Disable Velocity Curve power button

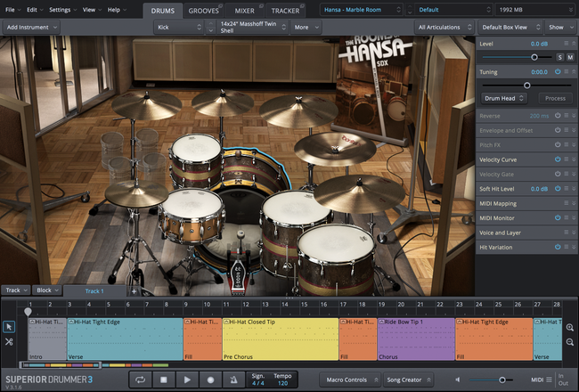[x=558, y=159]
